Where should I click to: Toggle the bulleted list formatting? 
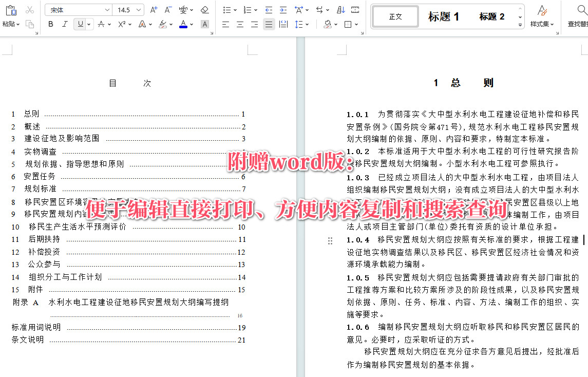[x=226, y=9]
